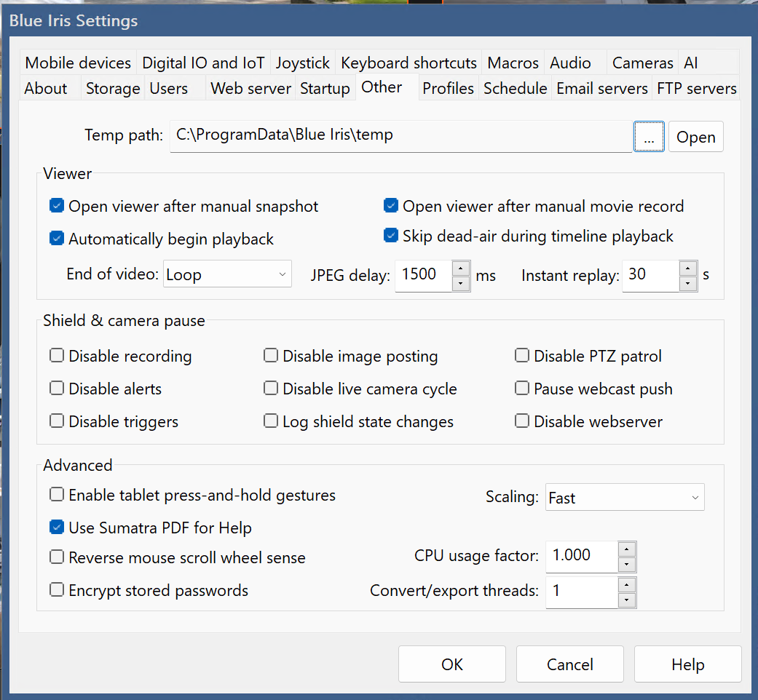Image resolution: width=758 pixels, height=700 pixels.
Task: Check Encrypt stored passwords option
Action: pyautogui.click(x=57, y=590)
